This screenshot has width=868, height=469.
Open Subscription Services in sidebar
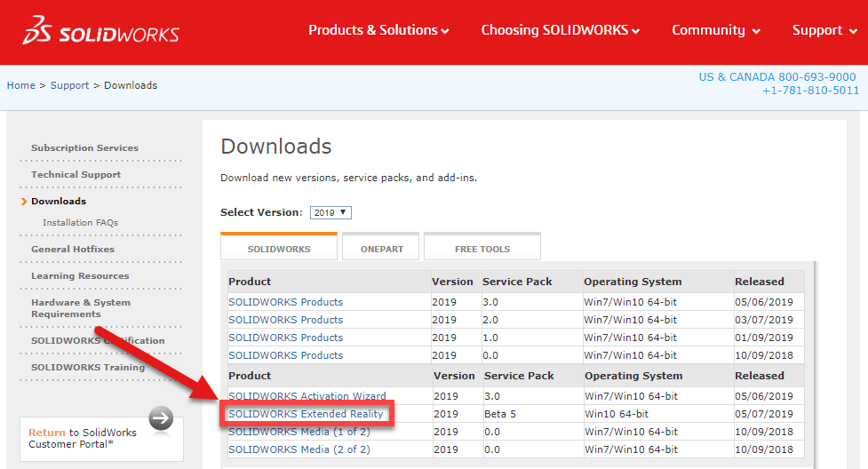tap(84, 147)
